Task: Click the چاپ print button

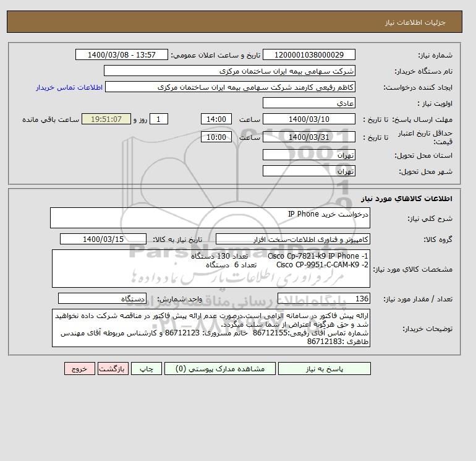Action: 147,369
